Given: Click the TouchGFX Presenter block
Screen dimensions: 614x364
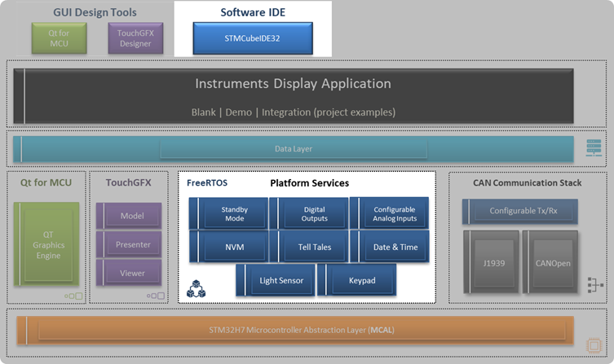Looking at the screenshot, I should point(129,244).
